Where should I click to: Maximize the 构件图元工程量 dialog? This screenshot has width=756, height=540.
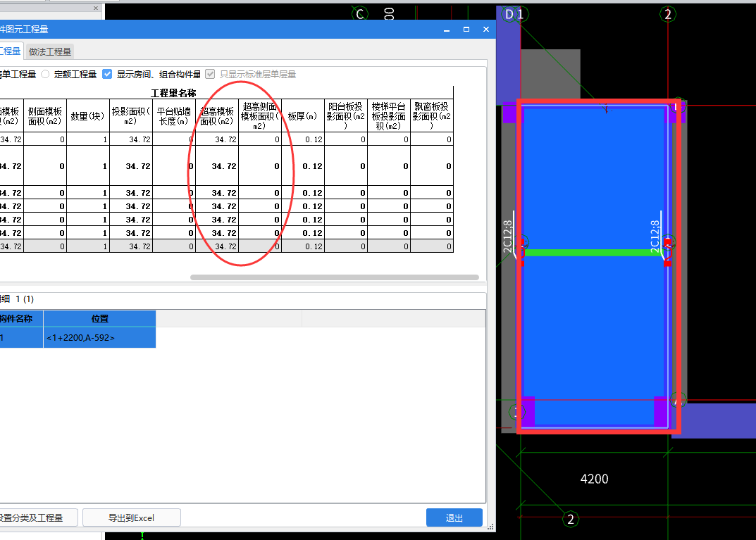coord(466,30)
